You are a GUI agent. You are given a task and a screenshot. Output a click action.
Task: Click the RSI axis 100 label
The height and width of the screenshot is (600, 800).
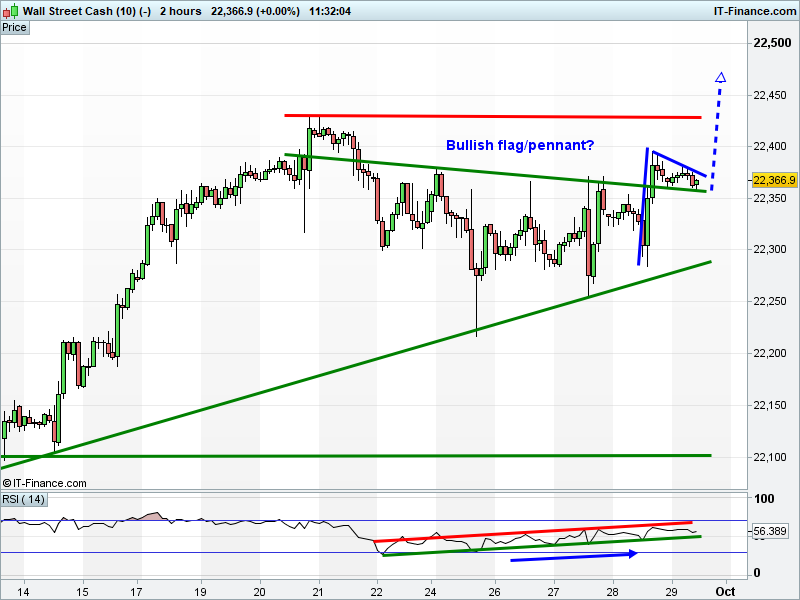point(764,499)
